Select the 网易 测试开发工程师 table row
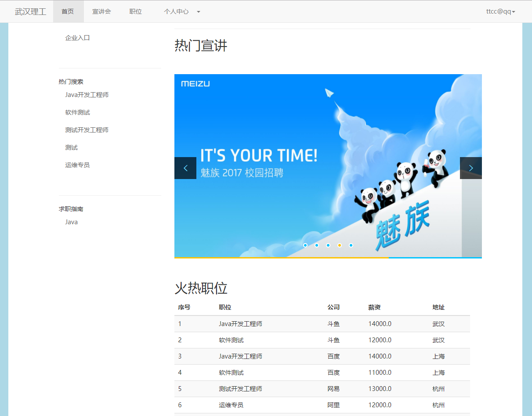The width and height of the screenshot is (532, 416). pos(322,389)
